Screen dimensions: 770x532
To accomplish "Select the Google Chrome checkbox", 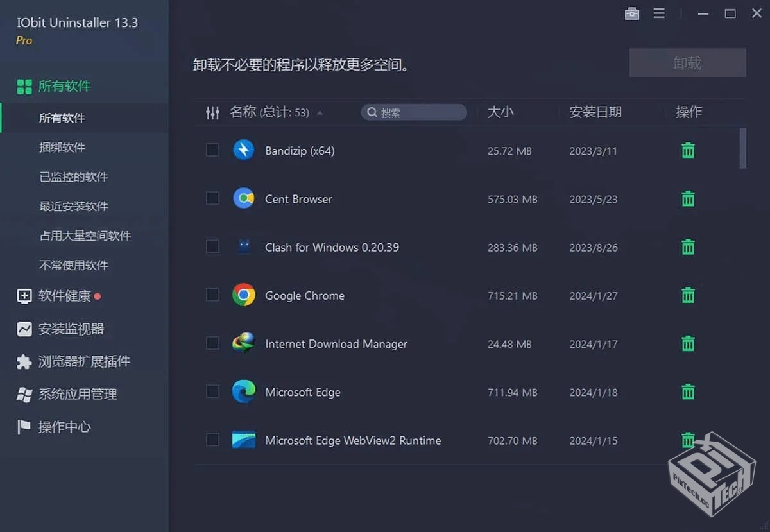I will [212, 295].
